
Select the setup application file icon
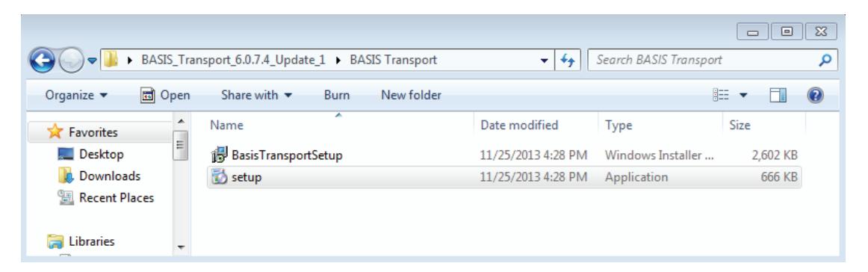pos(220,178)
